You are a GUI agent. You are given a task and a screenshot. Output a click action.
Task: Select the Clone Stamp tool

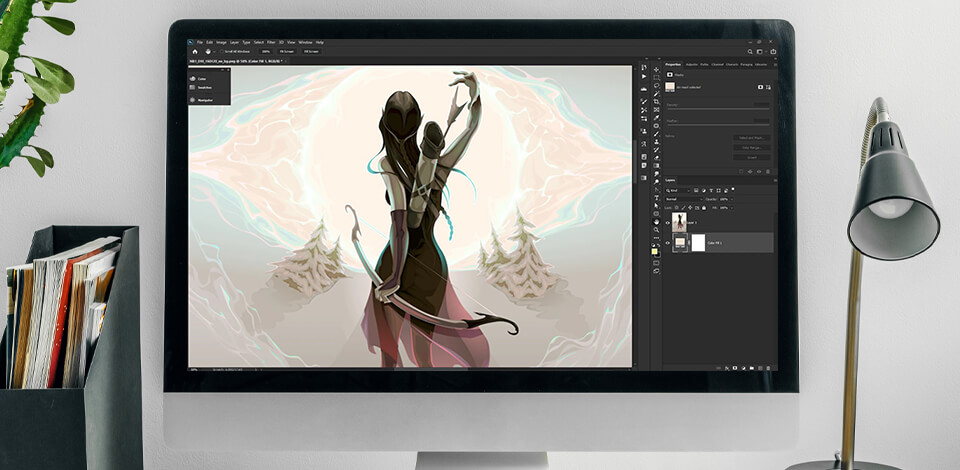656,142
